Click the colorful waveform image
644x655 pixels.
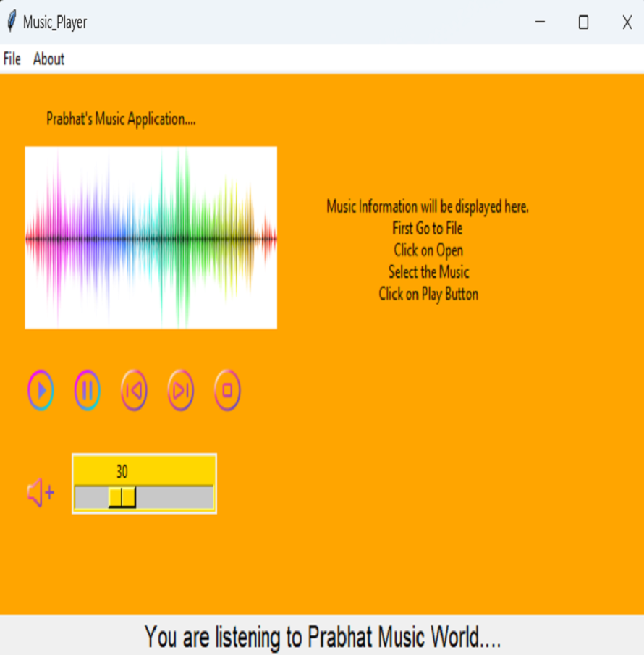151,237
